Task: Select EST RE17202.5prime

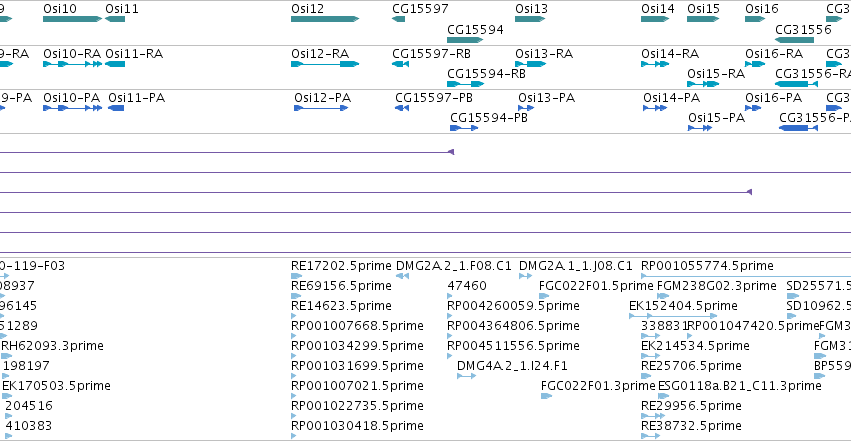Action: pos(296,276)
